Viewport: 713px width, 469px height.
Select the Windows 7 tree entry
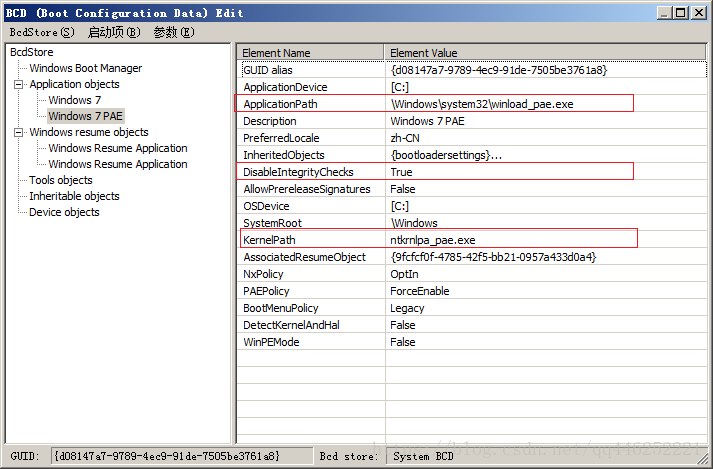tap(74, 100)
